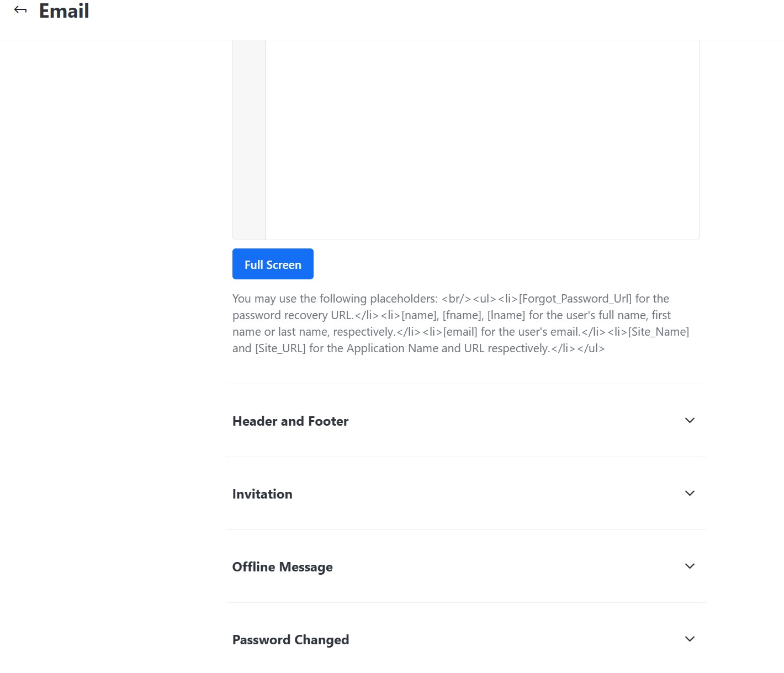Click the Email page title

click(x=64, y=10)
